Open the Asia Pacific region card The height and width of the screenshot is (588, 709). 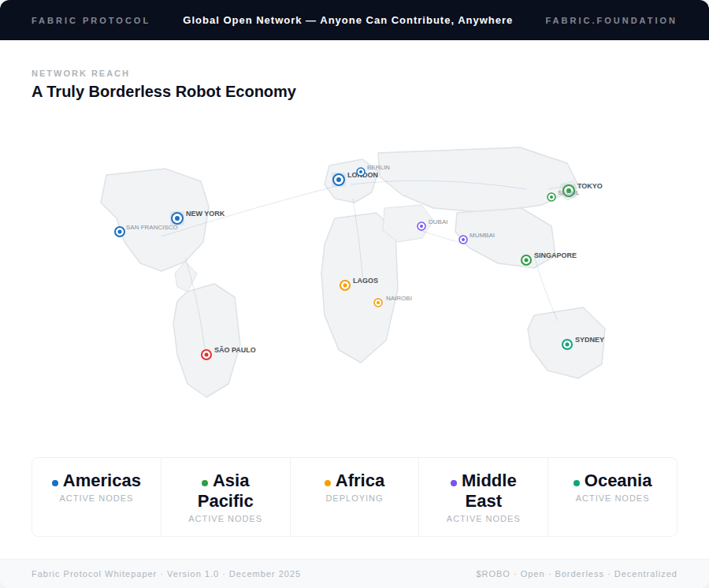[x=225, y=497]
